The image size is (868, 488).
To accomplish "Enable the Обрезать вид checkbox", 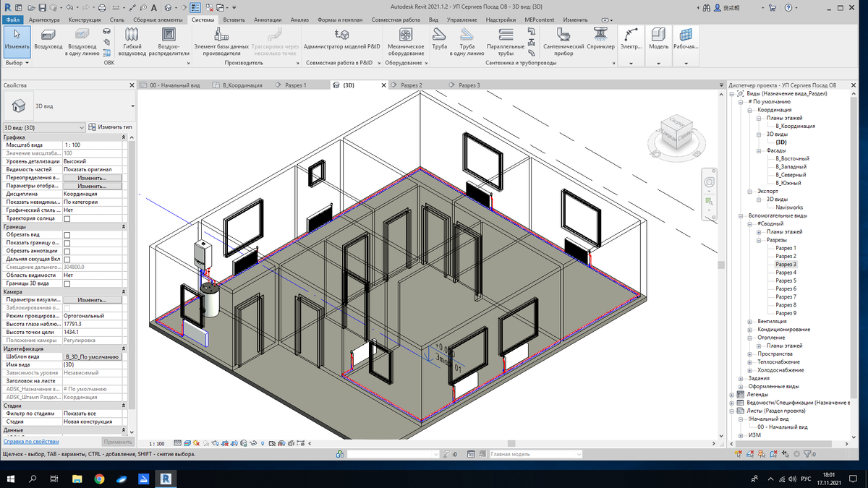I will coord(67,235).
